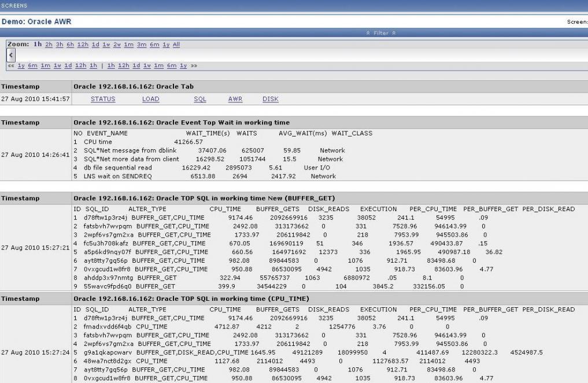Move forward 1y using forward navigation link

click(183, 65)
